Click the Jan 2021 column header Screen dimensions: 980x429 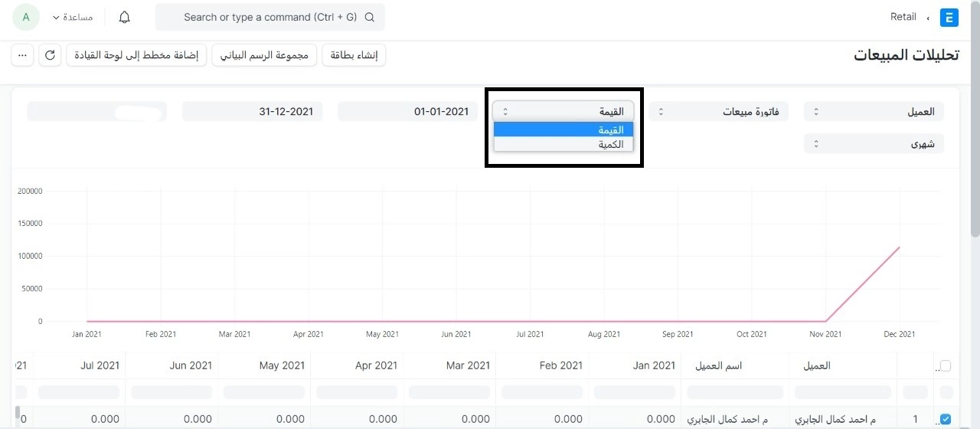(x=635, y=365)
